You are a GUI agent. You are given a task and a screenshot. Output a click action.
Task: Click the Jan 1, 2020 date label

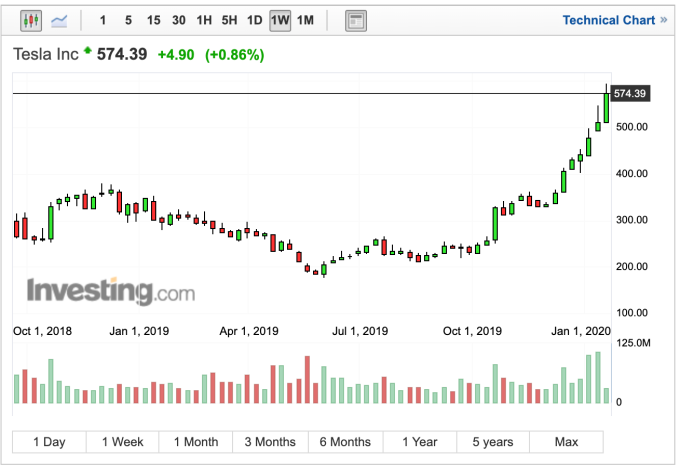[580, 331]
